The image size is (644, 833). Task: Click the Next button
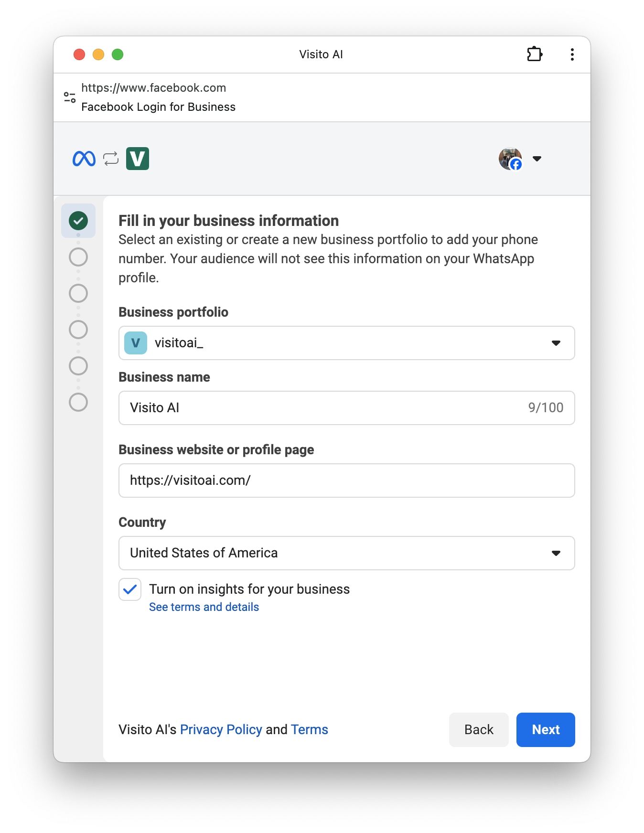546,730
